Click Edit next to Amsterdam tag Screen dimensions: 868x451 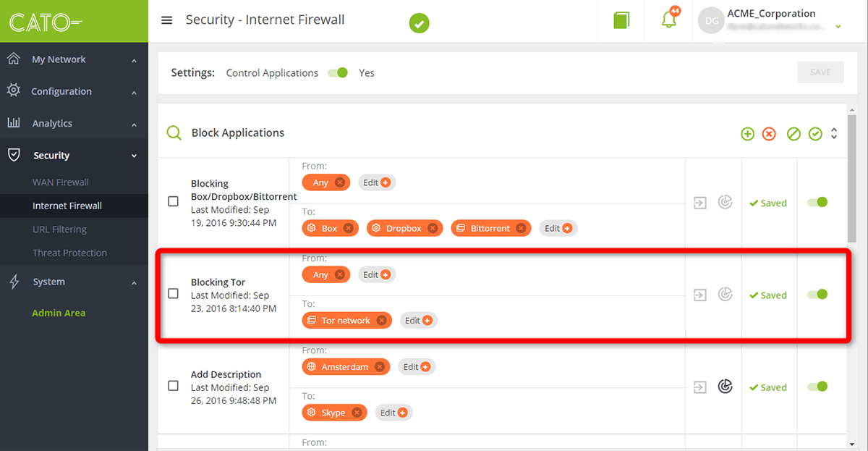tap(417, 367)
